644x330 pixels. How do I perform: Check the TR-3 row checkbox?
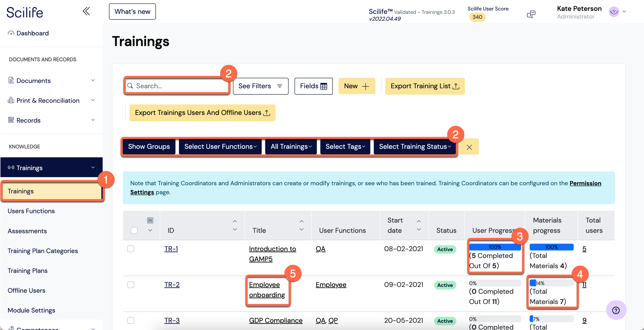(131, 320)
